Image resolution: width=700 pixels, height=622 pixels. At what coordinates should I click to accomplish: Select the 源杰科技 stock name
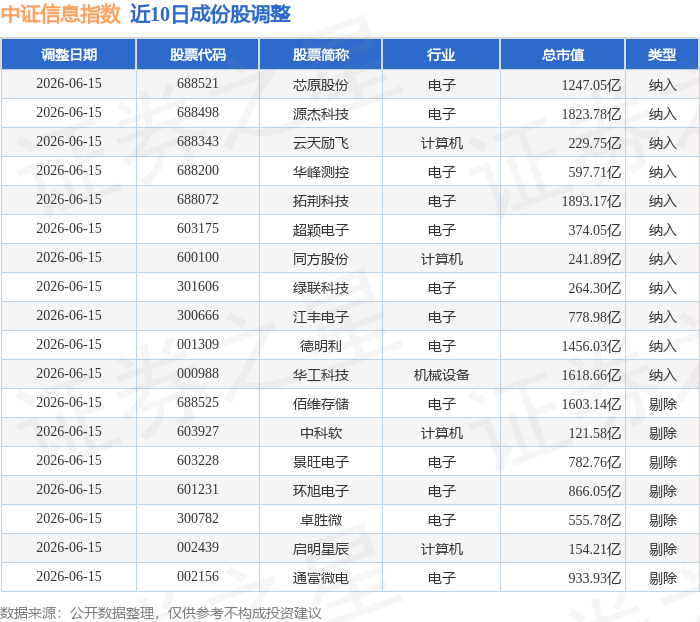coord(321,114)
